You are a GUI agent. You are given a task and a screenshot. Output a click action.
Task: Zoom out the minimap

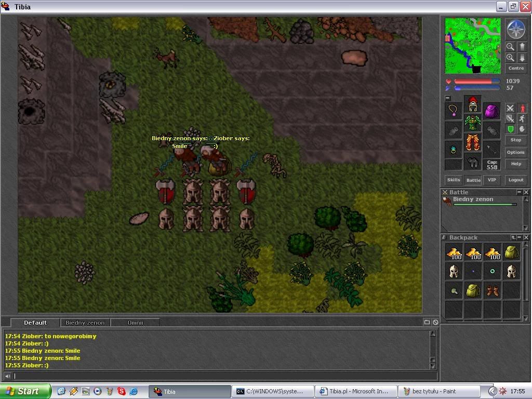[x=510, y=46]
